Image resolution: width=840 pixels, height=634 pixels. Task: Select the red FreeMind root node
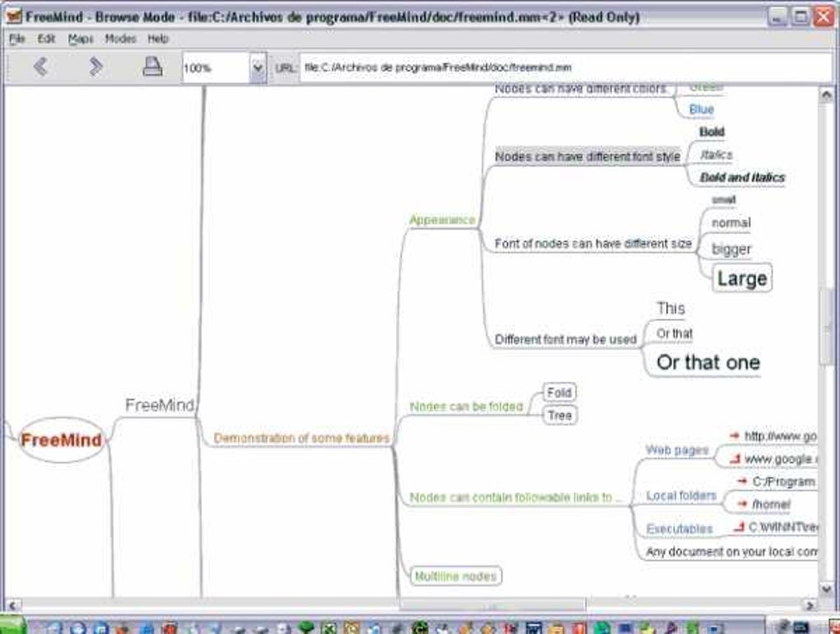point(62,440)
